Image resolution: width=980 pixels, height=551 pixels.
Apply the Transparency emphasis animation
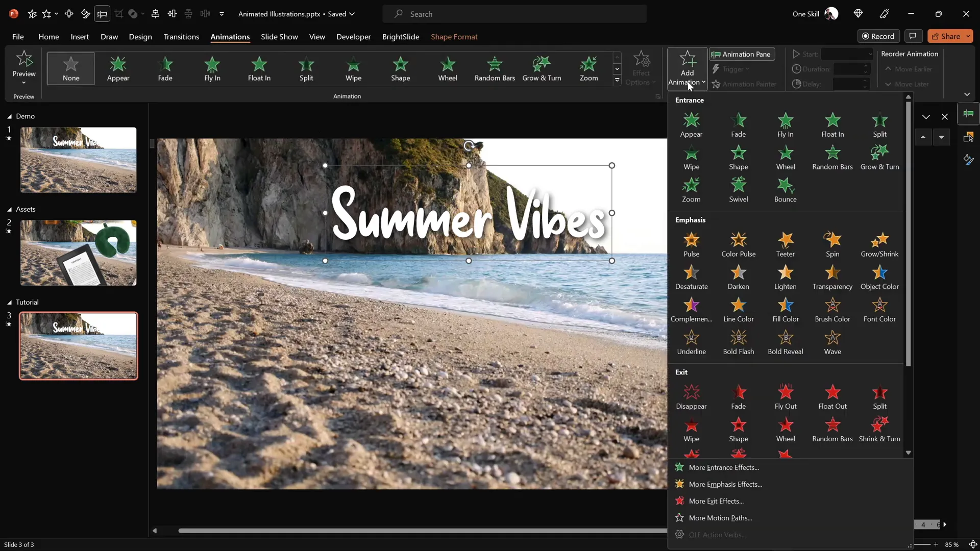(x=832, y=277)
